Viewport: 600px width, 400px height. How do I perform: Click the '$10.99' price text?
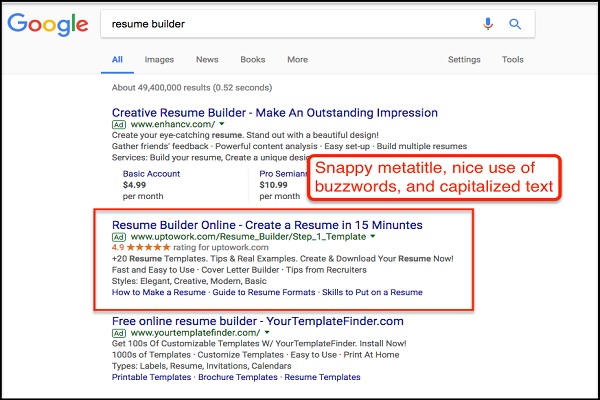tap(273, 185)
